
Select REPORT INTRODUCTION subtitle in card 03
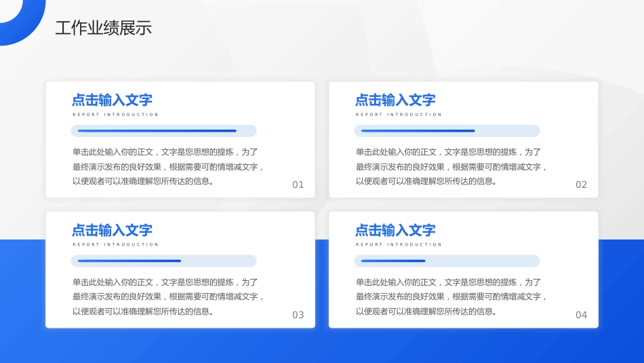click(115, 245)
